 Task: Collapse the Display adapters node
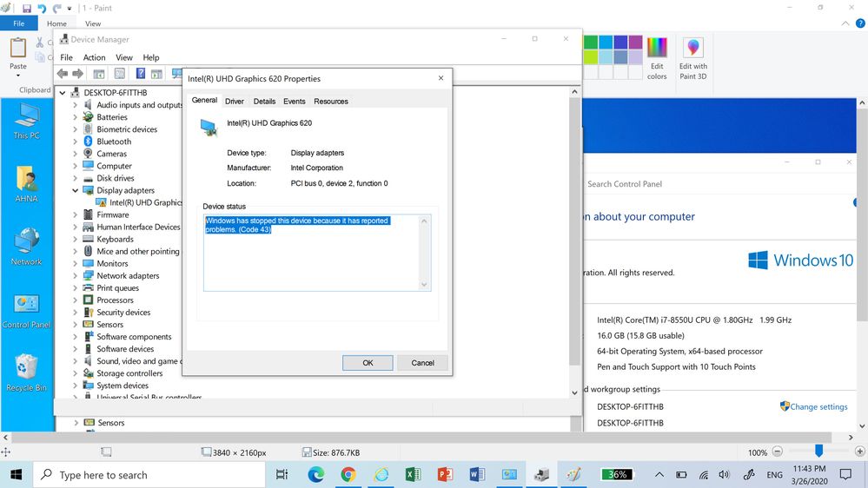coord(76,190)
